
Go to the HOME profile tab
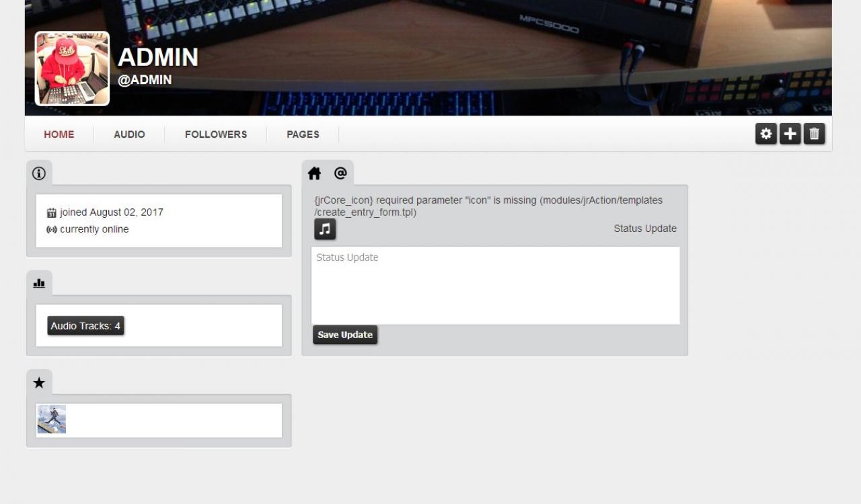[x=59, y=134]
